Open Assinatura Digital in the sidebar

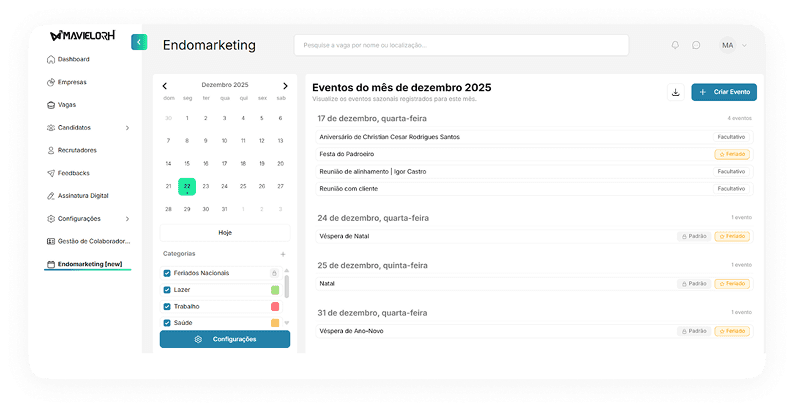(x=78, y=196)
